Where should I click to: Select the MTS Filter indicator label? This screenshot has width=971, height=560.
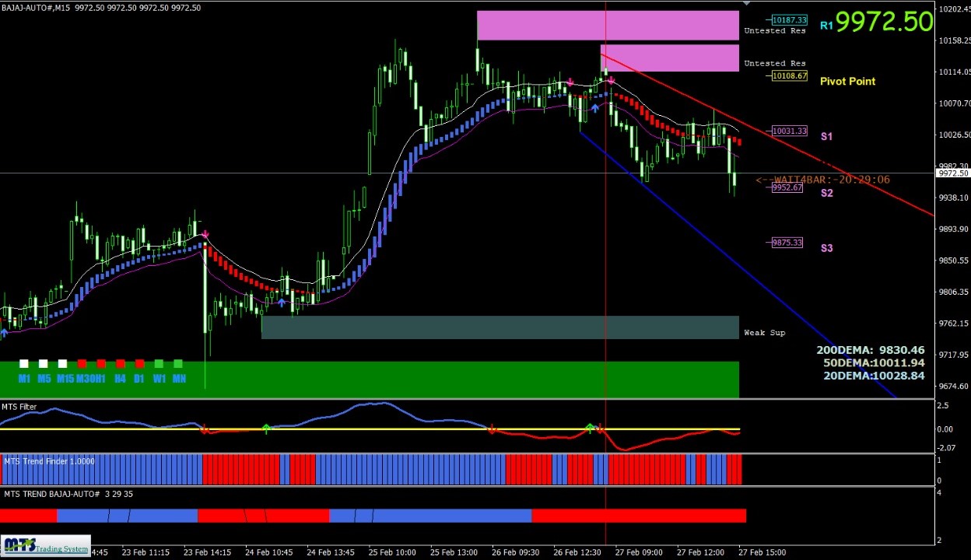point(19,407)
